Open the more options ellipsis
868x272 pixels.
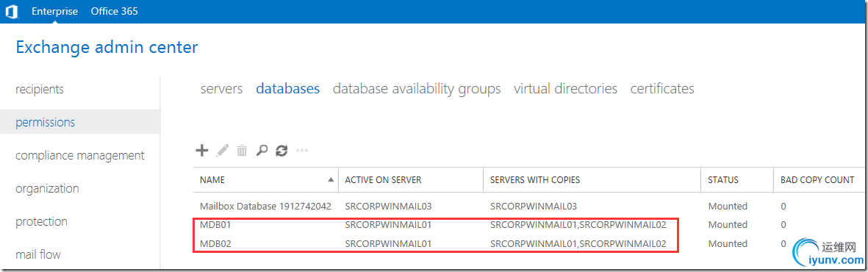pos(301,150)
